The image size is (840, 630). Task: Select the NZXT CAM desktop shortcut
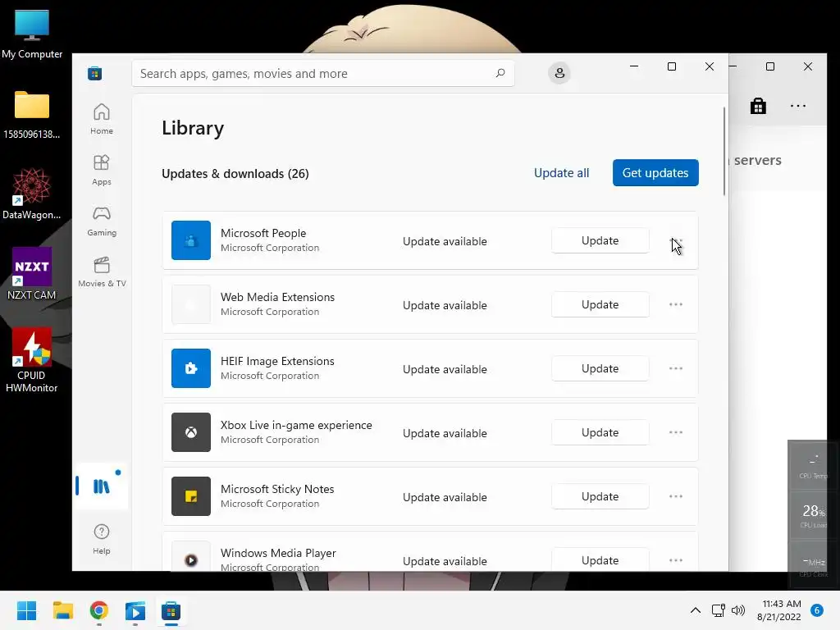[x=32, y=274]
